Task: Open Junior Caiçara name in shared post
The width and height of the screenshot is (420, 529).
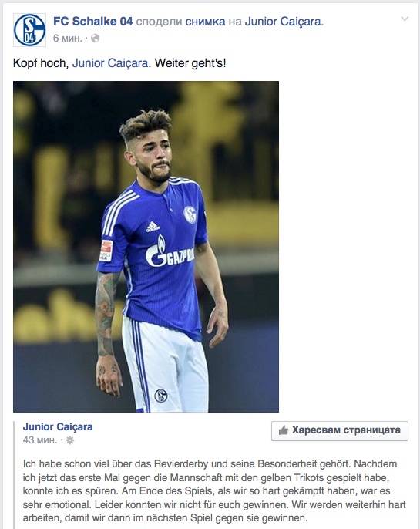Action: [x=58, y=426]
